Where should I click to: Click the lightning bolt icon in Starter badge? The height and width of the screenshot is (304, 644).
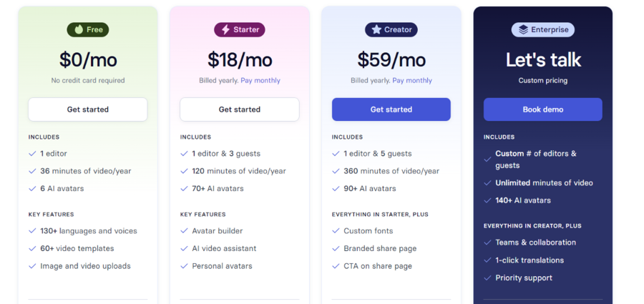coord(225,29)
